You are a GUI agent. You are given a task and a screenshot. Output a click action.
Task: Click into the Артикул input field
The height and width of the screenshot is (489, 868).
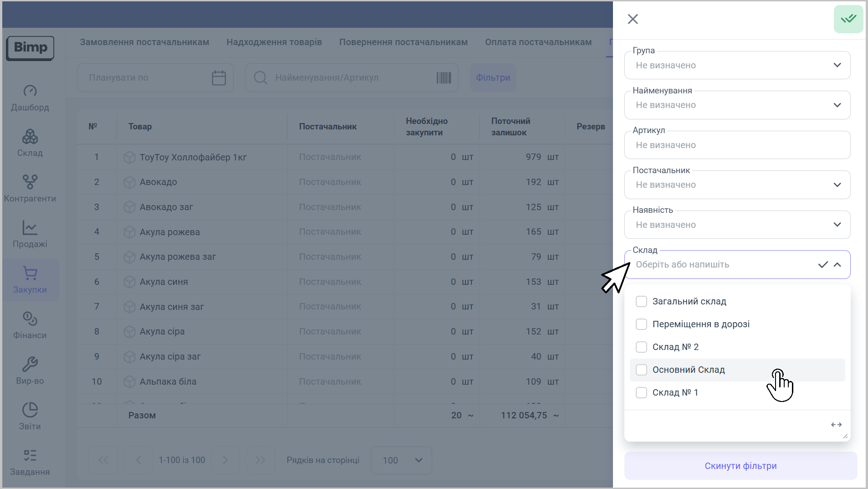coord(737,145)
